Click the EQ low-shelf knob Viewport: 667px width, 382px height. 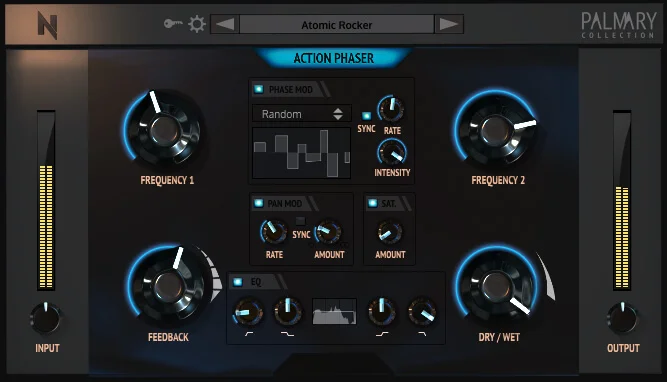(288, 311)
